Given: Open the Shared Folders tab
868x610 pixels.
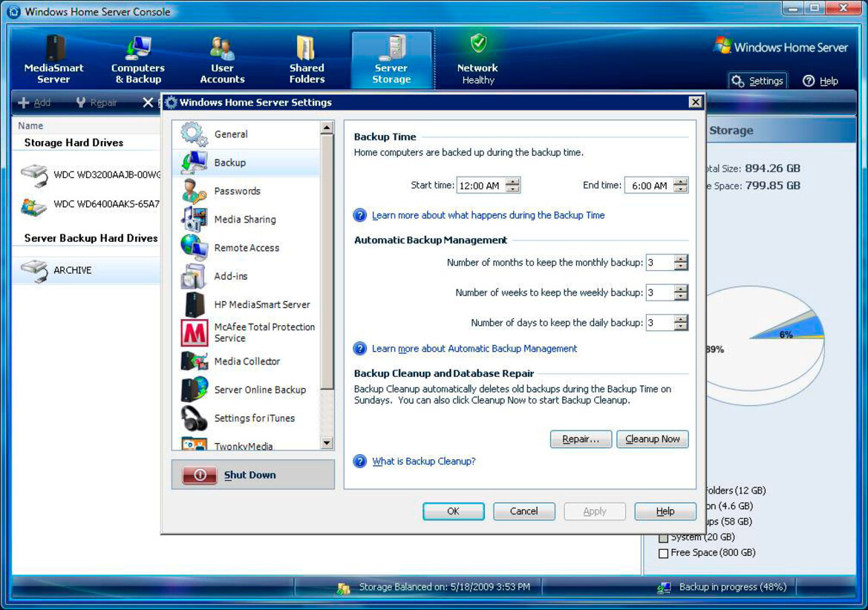Looking at the screenshot, I should click(307, 59).
